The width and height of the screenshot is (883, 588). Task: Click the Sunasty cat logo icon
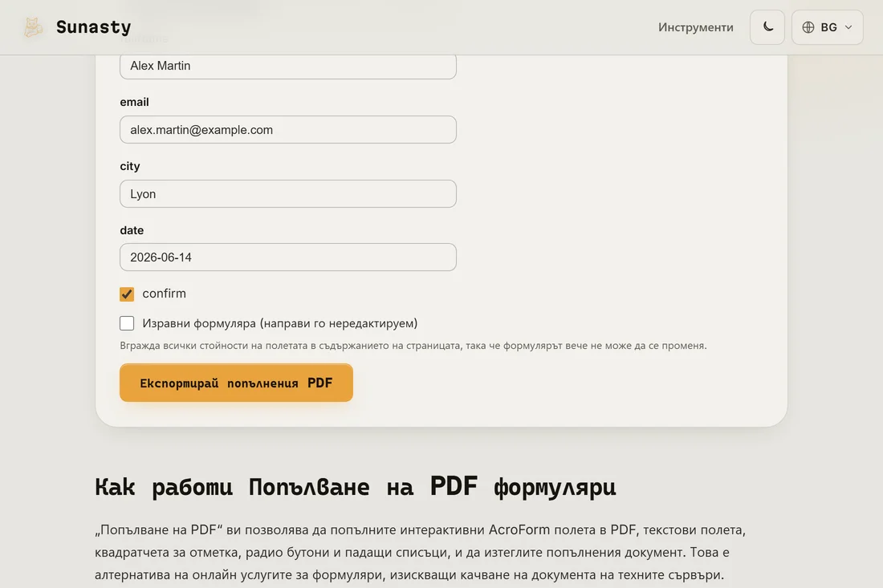coord(33,27)
